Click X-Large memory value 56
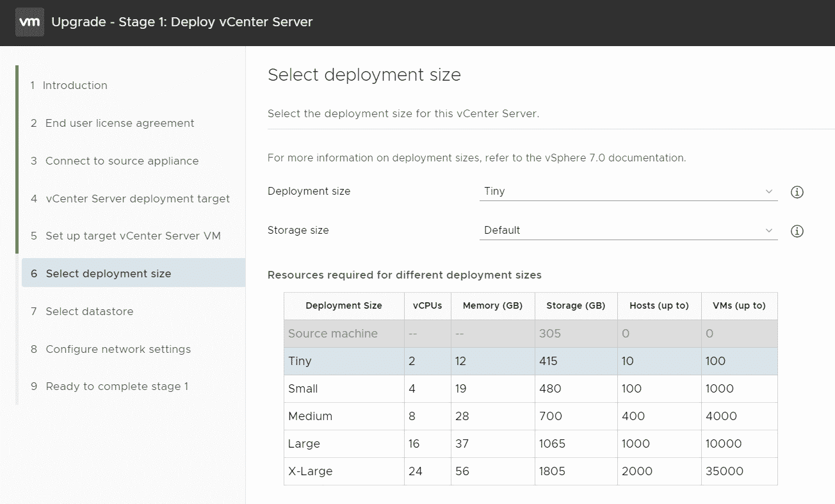The width and height of the screenshot is (835, 504). pyautogui.click(x=462, y=471)
